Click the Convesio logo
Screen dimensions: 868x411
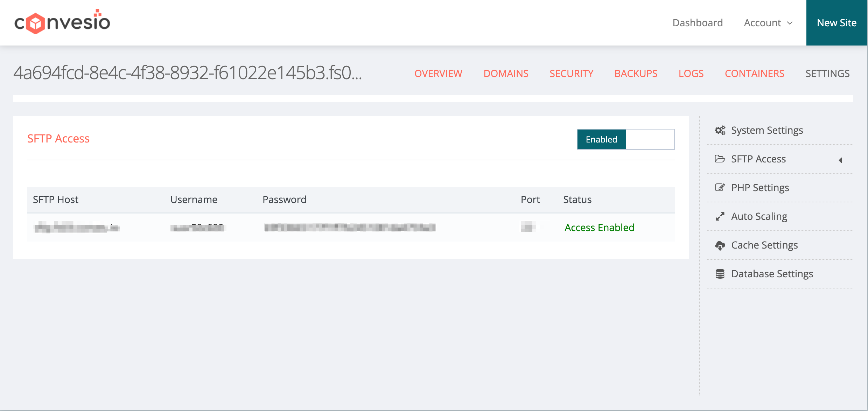tap(62, 22)
